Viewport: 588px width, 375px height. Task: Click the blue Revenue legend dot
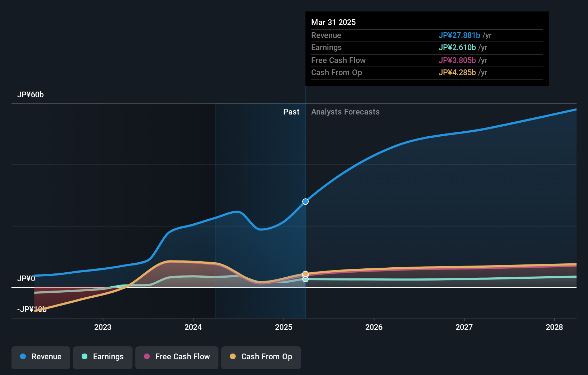23,357
